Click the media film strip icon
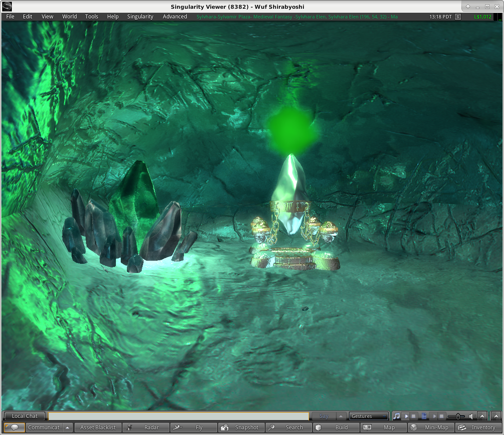 click(x=424, y=417)
